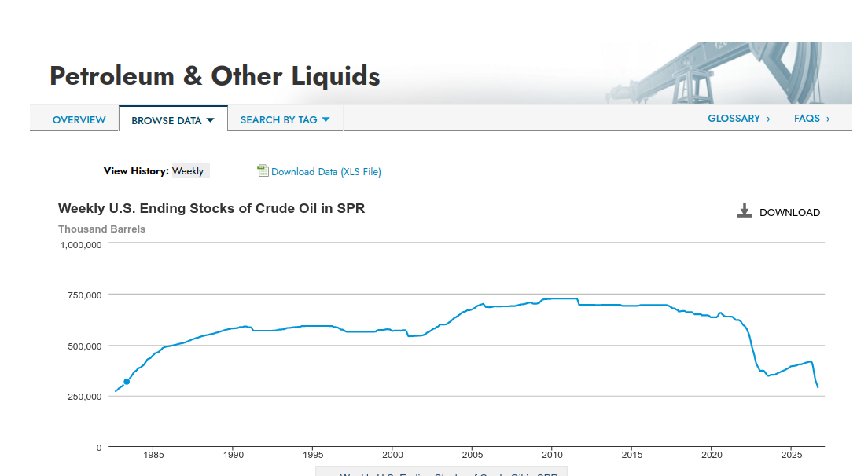Select the BROWSE DATA tab label
The width and height of the screenshot is (868, 476).
[x=166, y=120]
